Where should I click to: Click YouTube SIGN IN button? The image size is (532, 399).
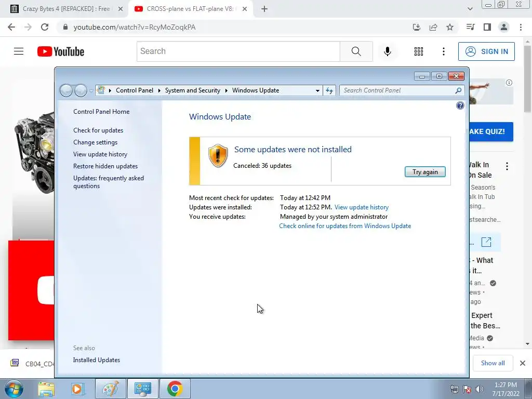[486, 51]
